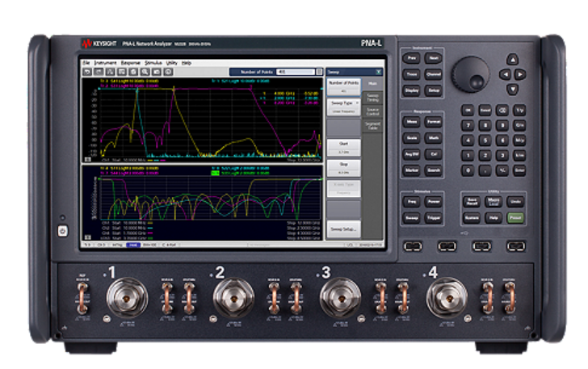588x369 pixels.
Task: Tap the number 0 keypad key
Action: [468, 170]
